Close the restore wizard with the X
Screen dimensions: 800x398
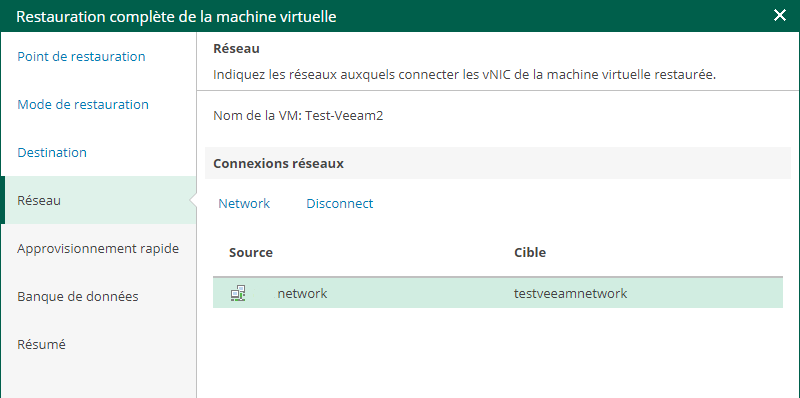(x=780, y=16)
